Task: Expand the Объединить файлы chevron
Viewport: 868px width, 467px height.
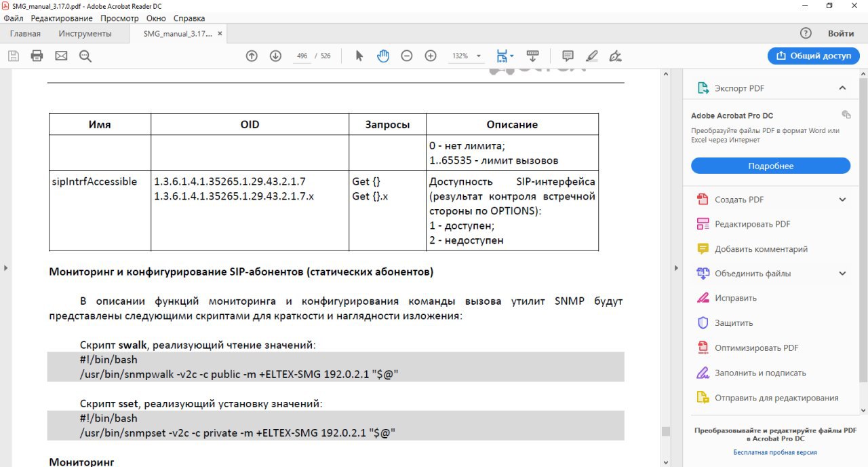Action: click(x=842, y=274)
